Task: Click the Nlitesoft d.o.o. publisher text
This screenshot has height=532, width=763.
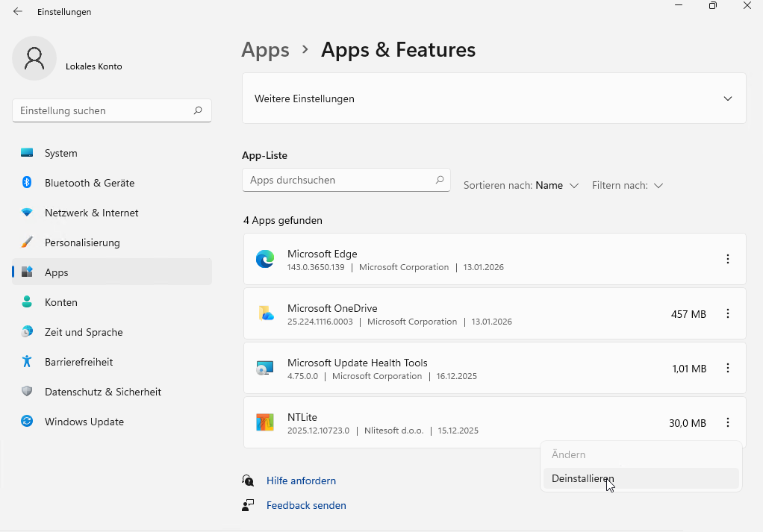Action: (393, 431)
